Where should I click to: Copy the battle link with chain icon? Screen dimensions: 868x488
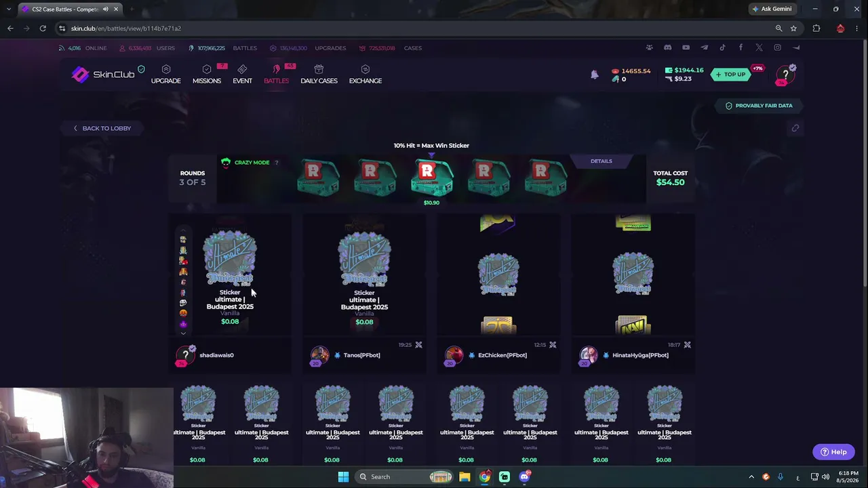pos(795,128)
